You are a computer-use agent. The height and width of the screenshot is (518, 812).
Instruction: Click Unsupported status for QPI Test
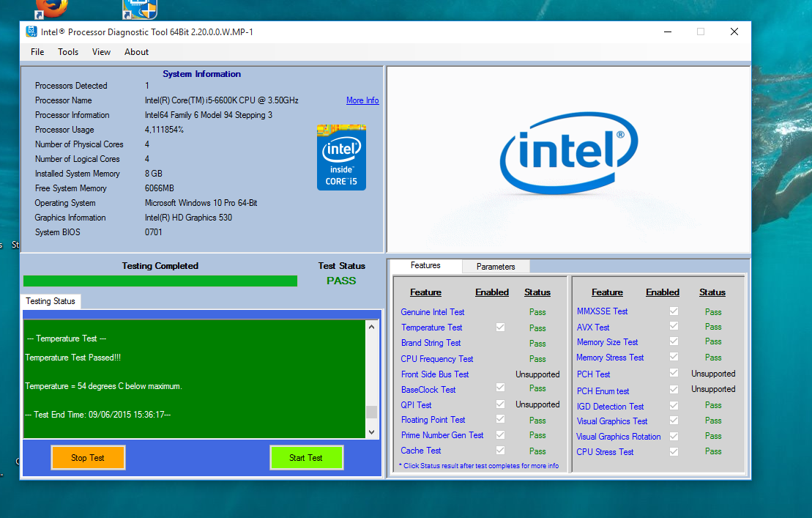click(x=537, y=404)
